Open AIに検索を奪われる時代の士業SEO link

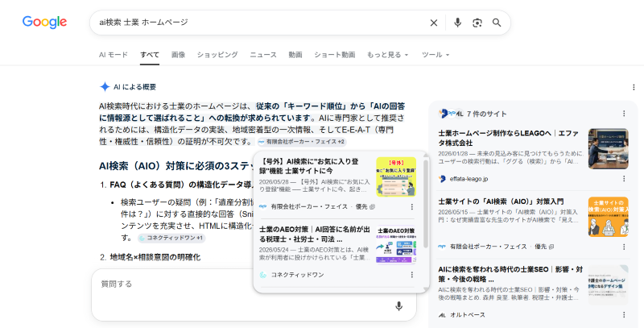click(x=510, y=274)
